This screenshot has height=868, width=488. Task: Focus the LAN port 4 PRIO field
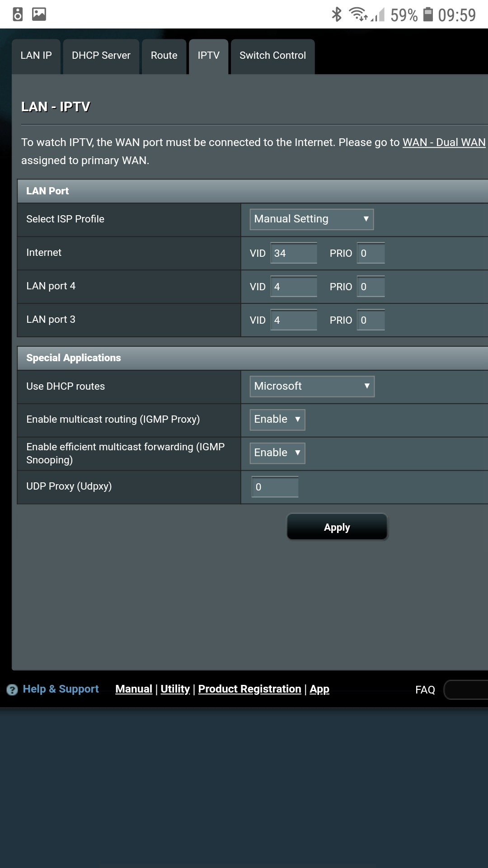coord(371,287)
